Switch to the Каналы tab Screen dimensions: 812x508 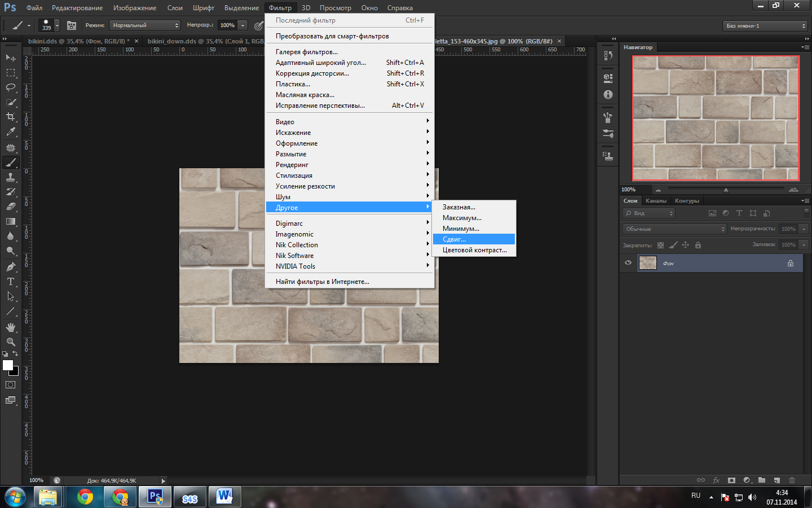click(656, 201)
